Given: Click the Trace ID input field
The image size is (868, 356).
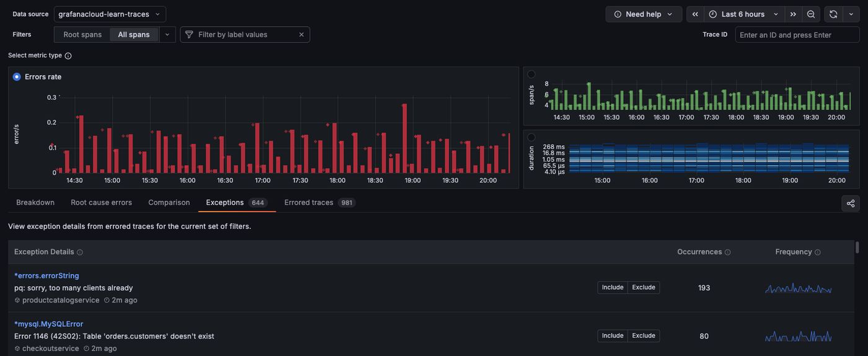Looking at the screenshot, I should point(797,35).
